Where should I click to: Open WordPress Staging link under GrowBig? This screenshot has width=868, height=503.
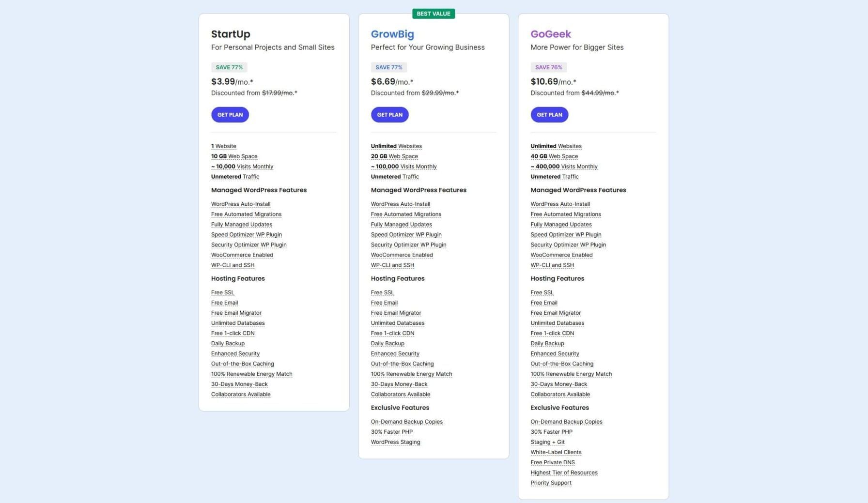pyautogui.click(x=395, y=442)
